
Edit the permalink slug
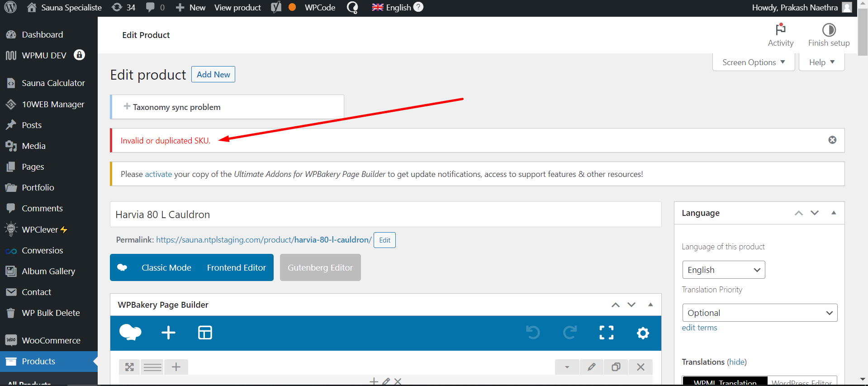(x=385, y=240)
